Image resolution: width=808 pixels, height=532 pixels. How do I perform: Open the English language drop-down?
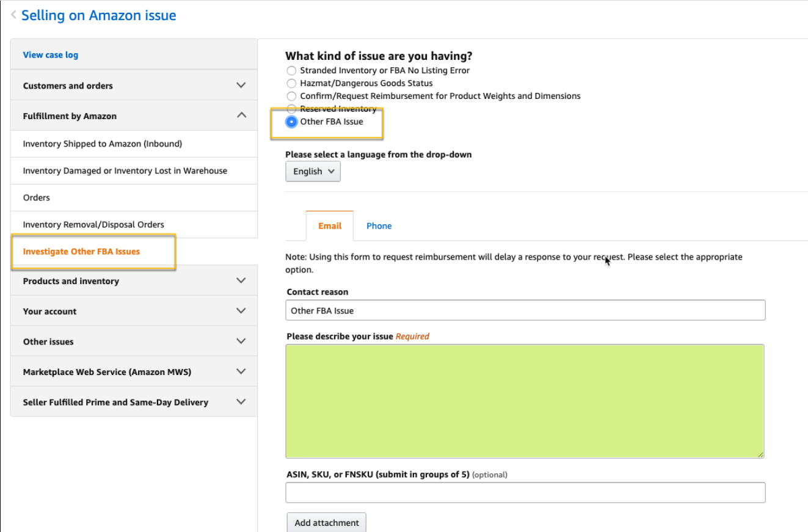point(313,171)
